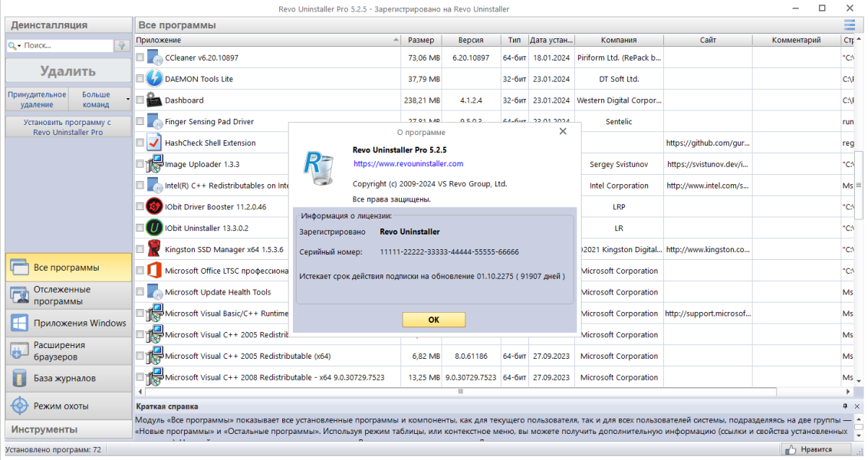
Task: Click the DAEMON Tools Lite lightning icon
Action: click(154, 79)
